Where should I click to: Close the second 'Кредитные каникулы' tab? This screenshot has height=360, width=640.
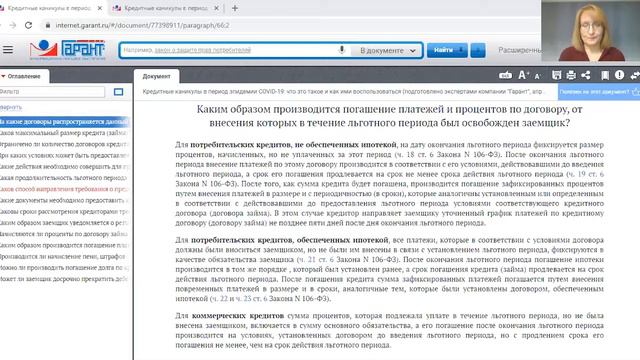(216, 8)
